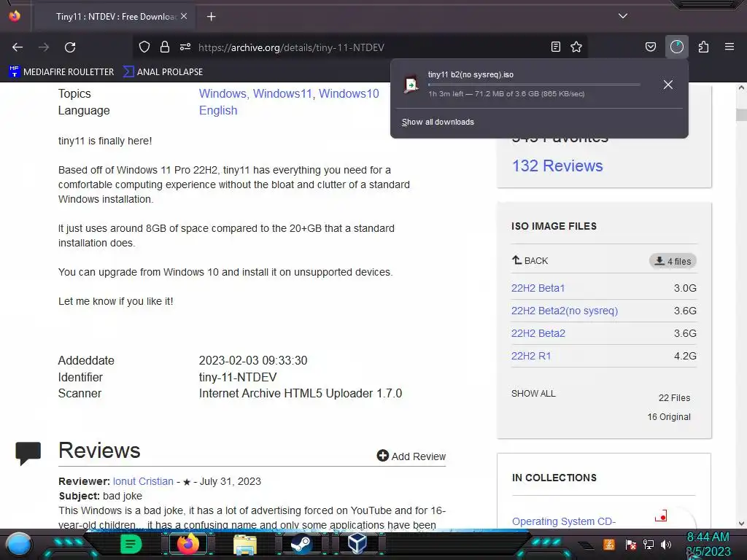Screen dimensions: 747x560
Task: Open ANAL PROLAPSE bookmark
Action: [x=163, y=72]
